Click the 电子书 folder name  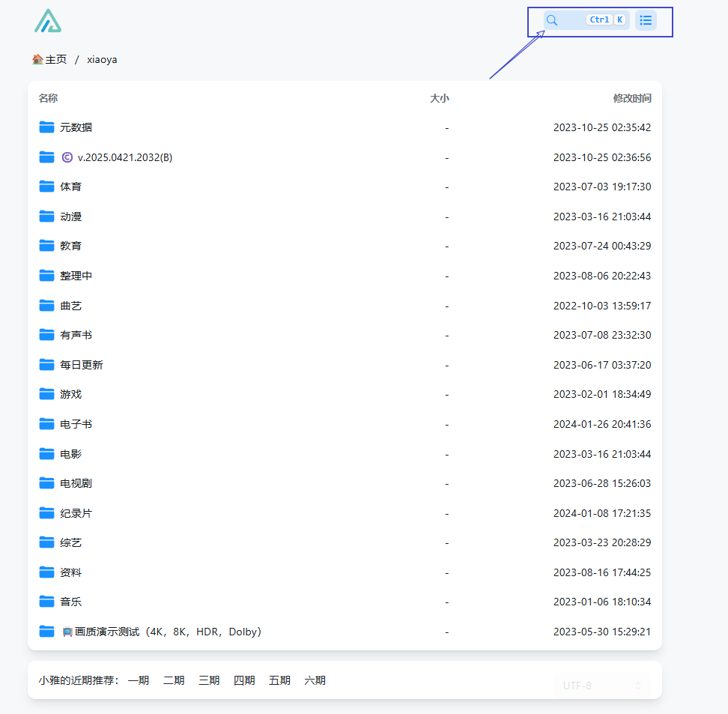pos(76,424)
